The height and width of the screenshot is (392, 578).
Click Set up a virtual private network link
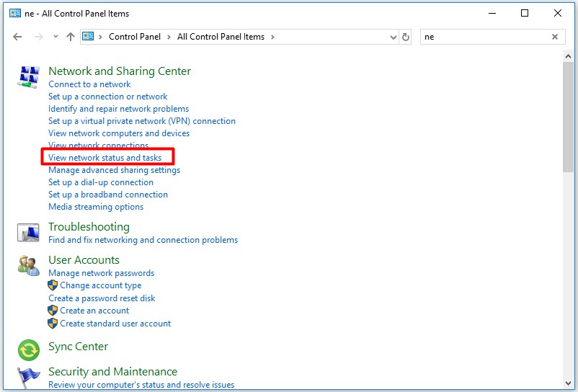pos(141,121)
